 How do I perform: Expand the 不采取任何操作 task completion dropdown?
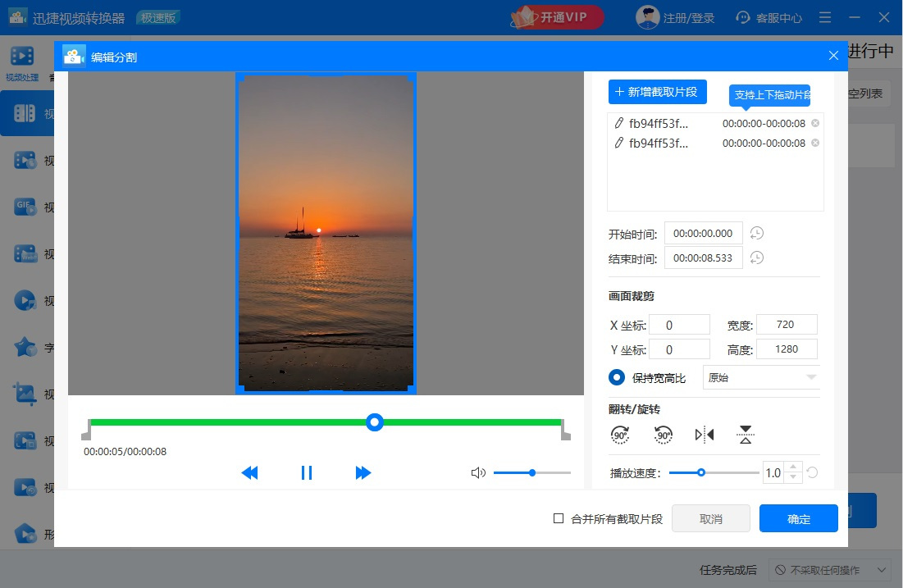tap(828, 569)
